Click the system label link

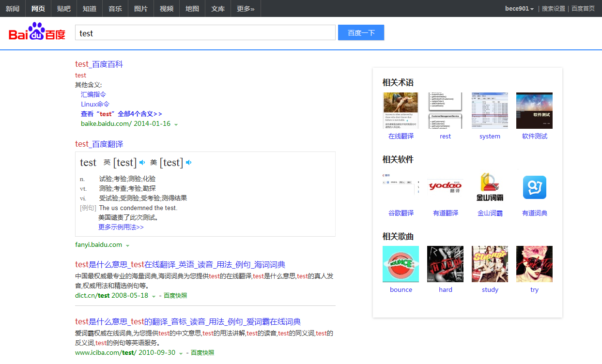tap(490, 136)
